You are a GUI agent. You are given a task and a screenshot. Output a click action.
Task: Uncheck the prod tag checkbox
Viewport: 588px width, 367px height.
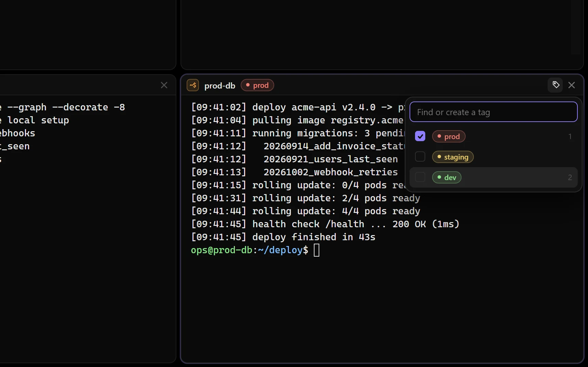point(420,136)
